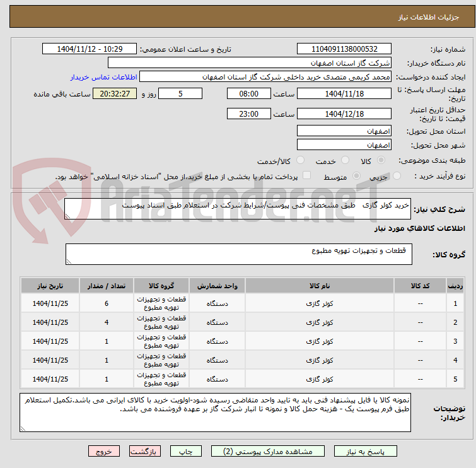Click the گروه کالا text area

point(239,254)
